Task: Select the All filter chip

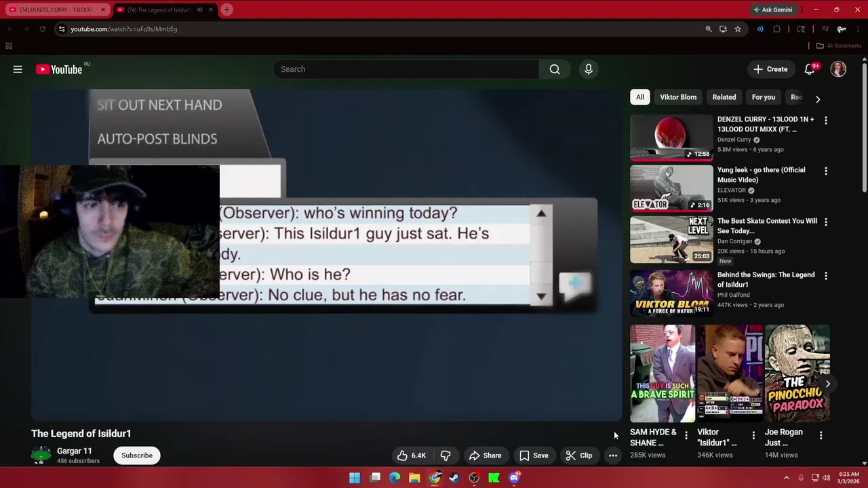Action: [x=640, y=97]
